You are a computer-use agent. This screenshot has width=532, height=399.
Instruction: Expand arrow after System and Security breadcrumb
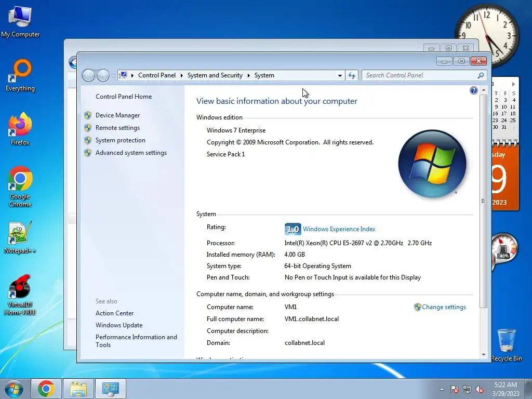[x=248, y=75]
